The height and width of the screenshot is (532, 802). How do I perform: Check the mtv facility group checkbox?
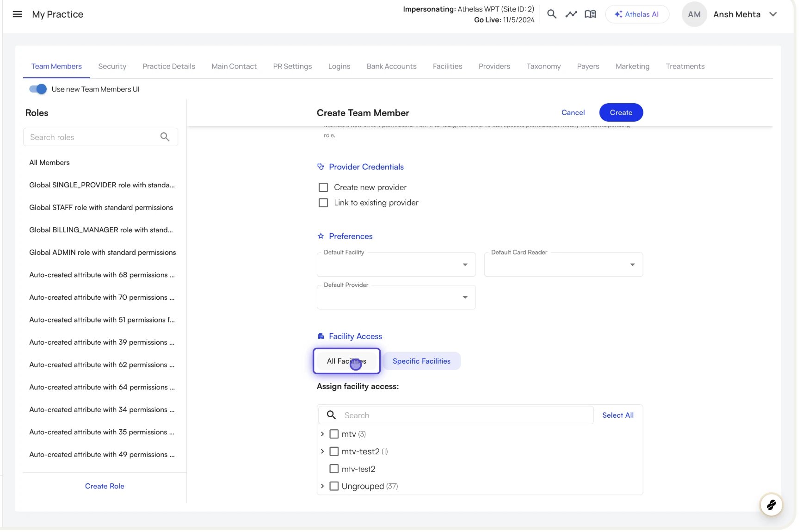(334, 434)
